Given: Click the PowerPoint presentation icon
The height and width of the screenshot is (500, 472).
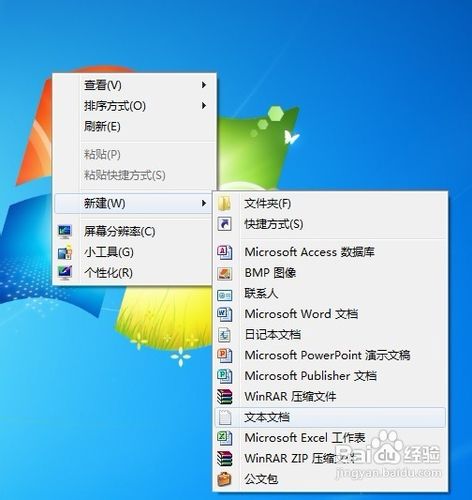Looking at the screenshot, I should (225, 355).
